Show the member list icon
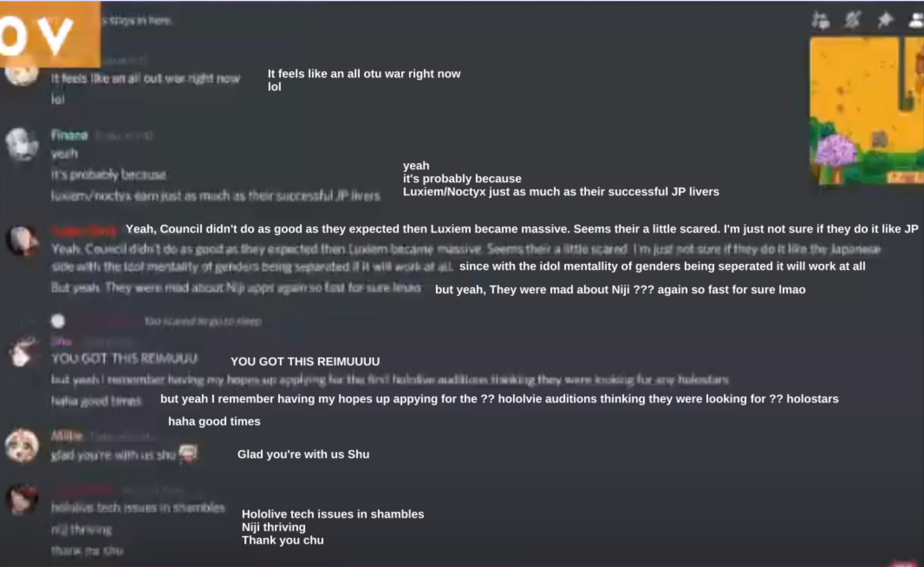This screenshot has width=924, height=567. [x=916, y=21]
